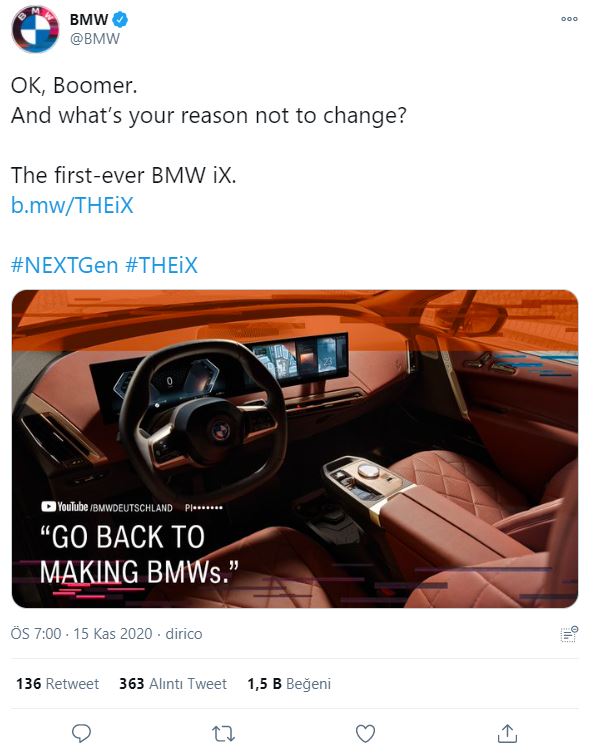View the 363 Alıntı Tweet list
Image resolution: width=593 pixels, height=755 pixels.
pos(173,684)
